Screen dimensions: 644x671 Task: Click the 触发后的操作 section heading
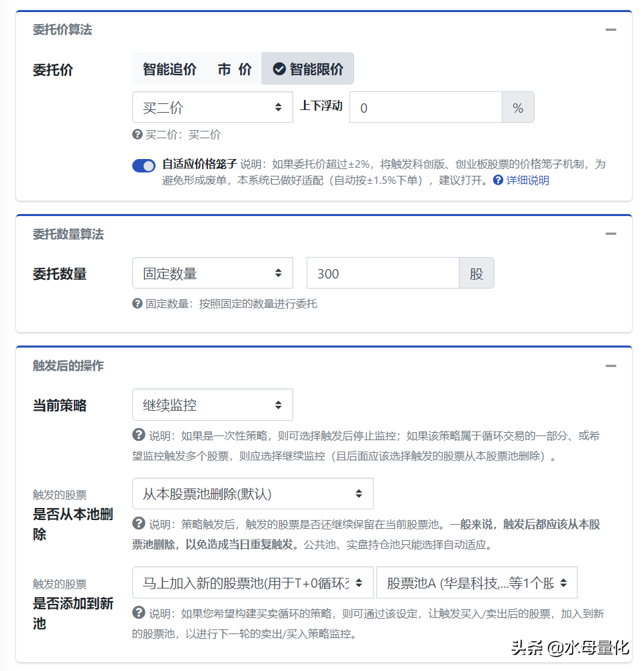click(68, 366)
